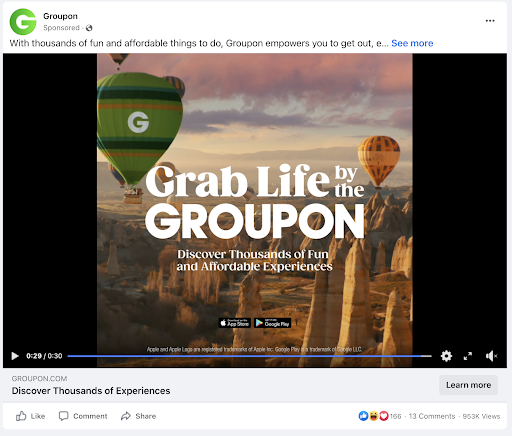Click the public globe audience icon
Viewport: 512px width, 436px height.
click(x=89, y=28)
